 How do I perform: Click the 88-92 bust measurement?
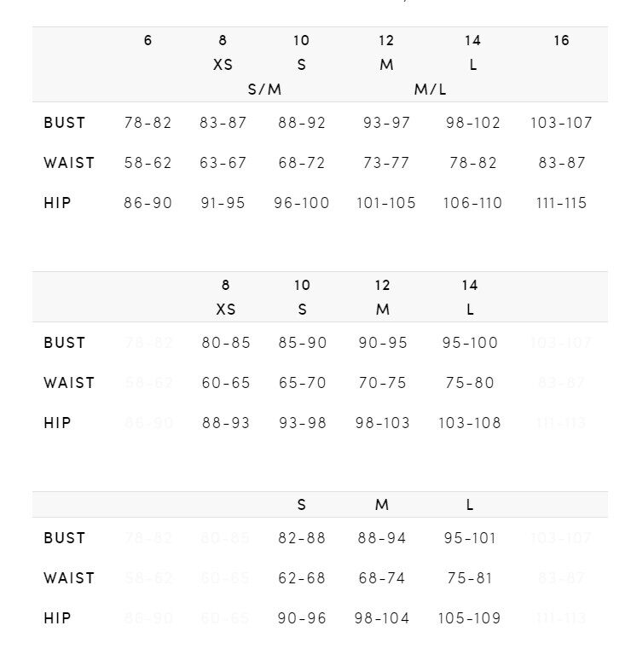pyautogui.click(x=302, y=123)
